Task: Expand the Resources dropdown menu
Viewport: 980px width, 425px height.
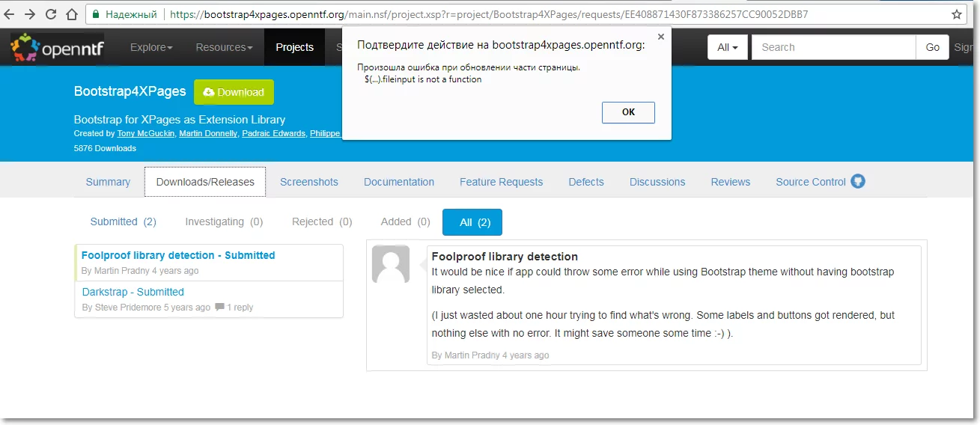Action: (x=224, y=47)
